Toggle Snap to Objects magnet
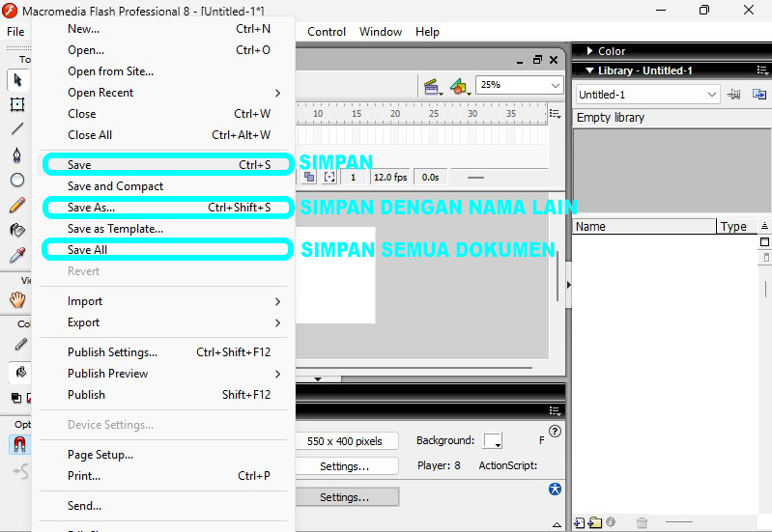The width and height of the screenshot is (772, 532). [18, 445]
